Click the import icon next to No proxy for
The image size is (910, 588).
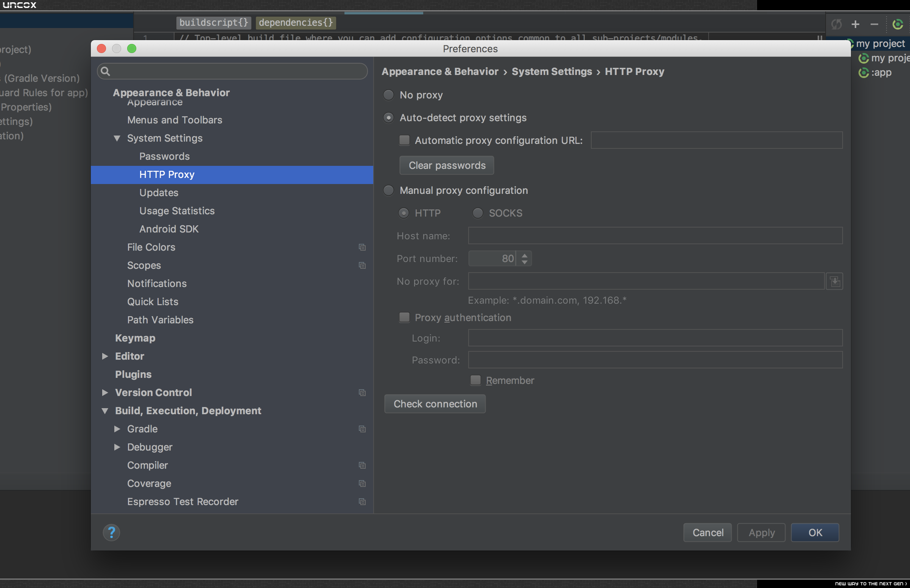tap(834, 281)
